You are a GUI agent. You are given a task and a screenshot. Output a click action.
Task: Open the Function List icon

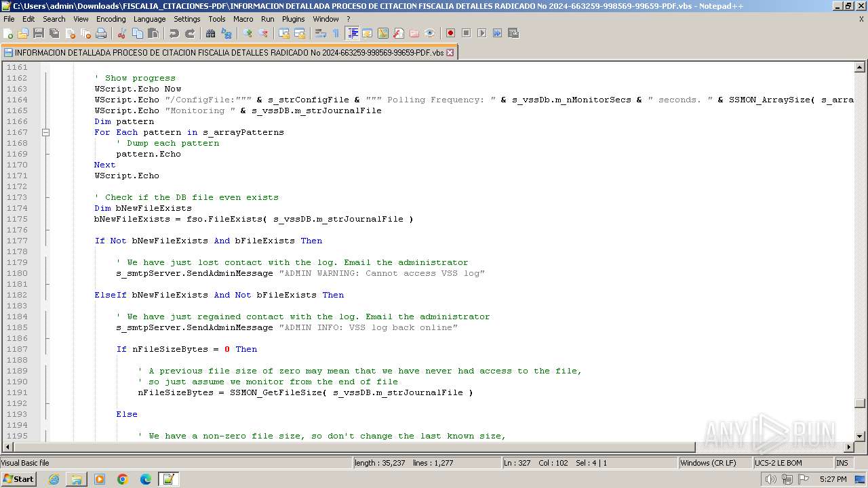point(399,33)
